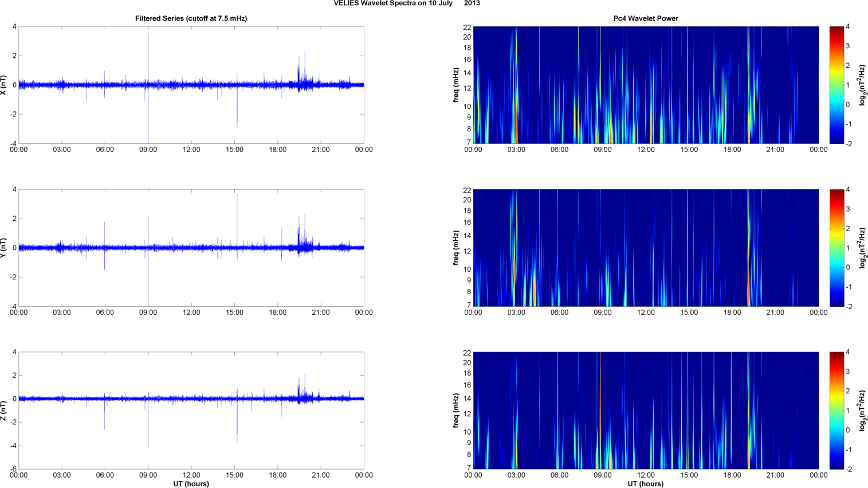Pick the Z (nT) axis label
Image resolution: width=868 pixels, height=488 pixels.
click(5, 411)
